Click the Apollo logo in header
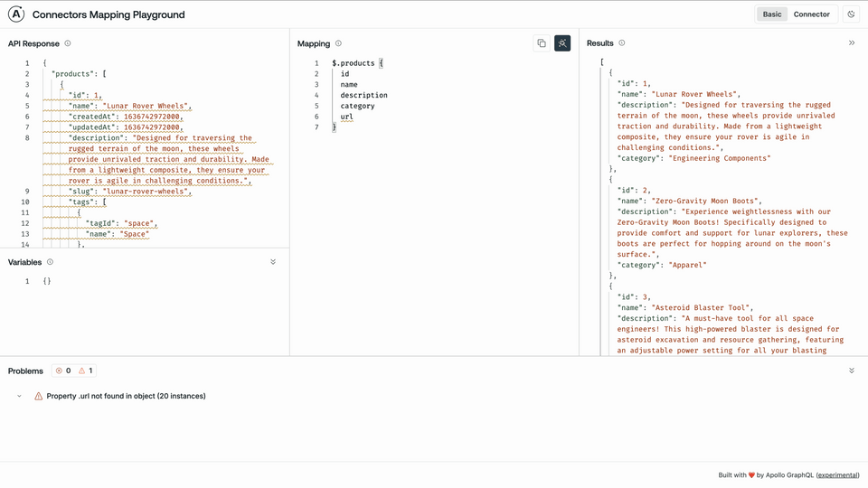This screenshot has width=868, height=488. click(16, 14)
